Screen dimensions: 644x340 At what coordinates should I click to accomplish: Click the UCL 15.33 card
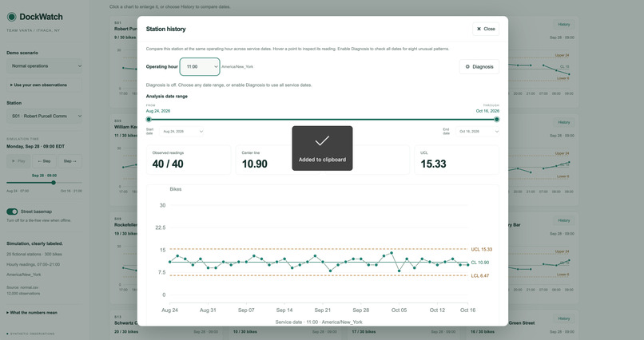pos(457,160)
